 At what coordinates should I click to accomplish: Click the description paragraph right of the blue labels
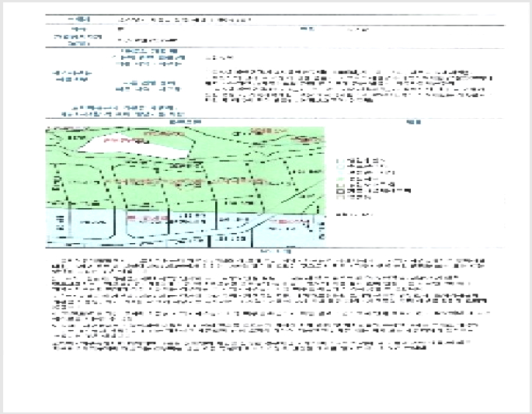tap(349, 86)
